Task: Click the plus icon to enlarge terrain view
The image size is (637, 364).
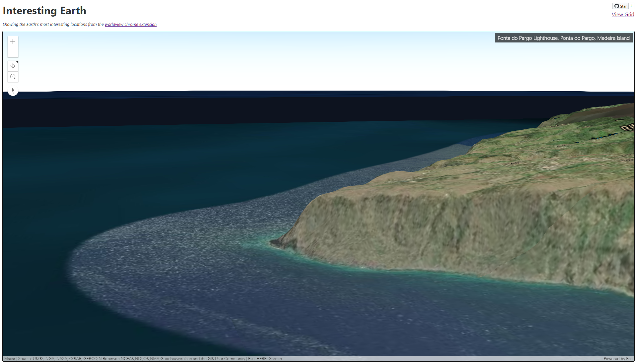Action: pos(13,41)
